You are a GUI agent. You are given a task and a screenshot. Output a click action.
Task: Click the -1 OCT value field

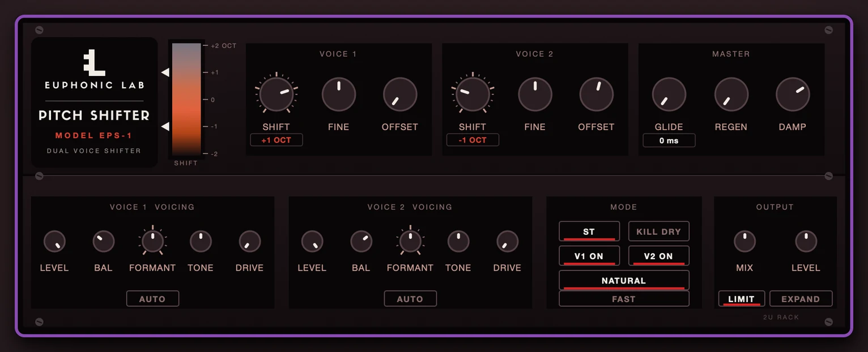(473, 140)
